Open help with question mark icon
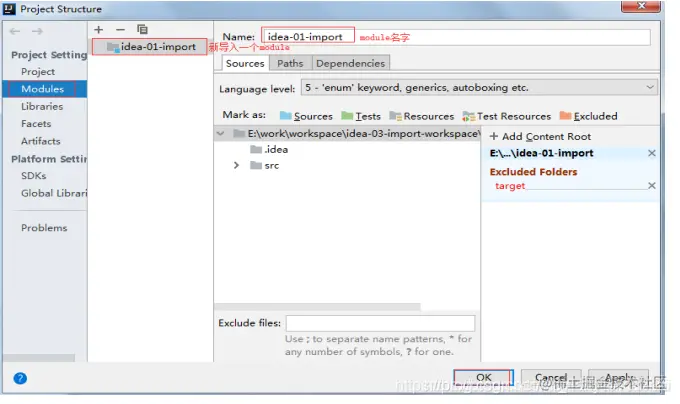Viewport: 680px width, 404px height. click(20, 378)
